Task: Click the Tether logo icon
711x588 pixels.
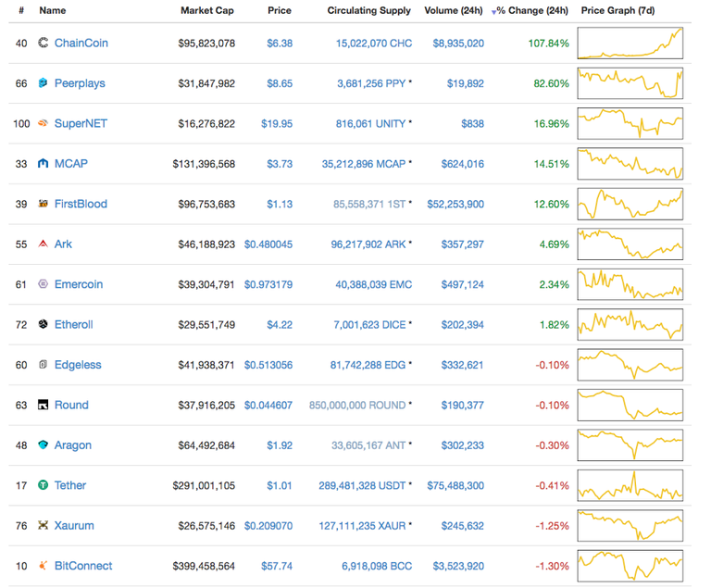Action: point(44,485)
